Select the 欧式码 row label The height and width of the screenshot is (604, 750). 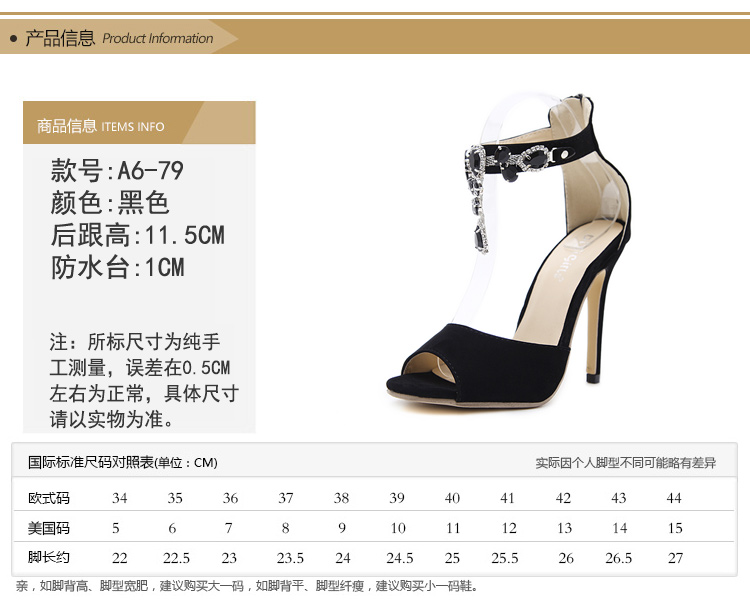click(49, 498)
